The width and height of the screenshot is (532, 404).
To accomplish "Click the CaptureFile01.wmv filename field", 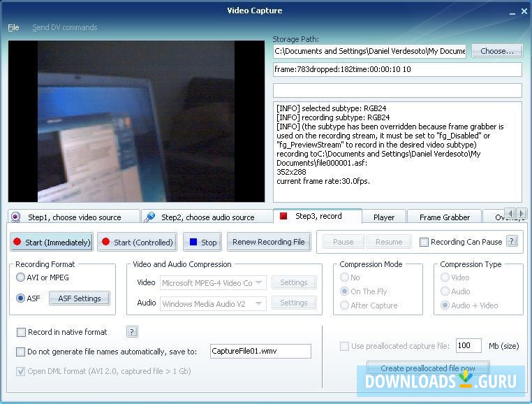I will coord(260,351).
